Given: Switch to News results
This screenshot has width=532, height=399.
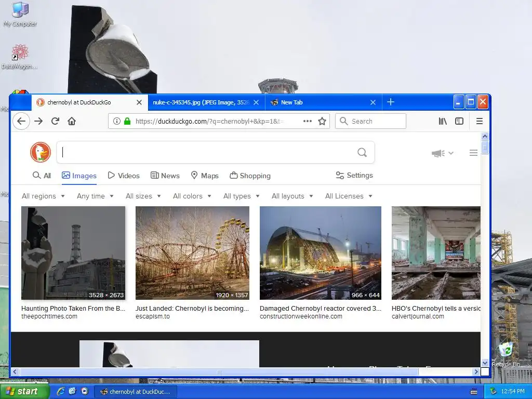Looking at the screenshot, I should click(165, 176).
